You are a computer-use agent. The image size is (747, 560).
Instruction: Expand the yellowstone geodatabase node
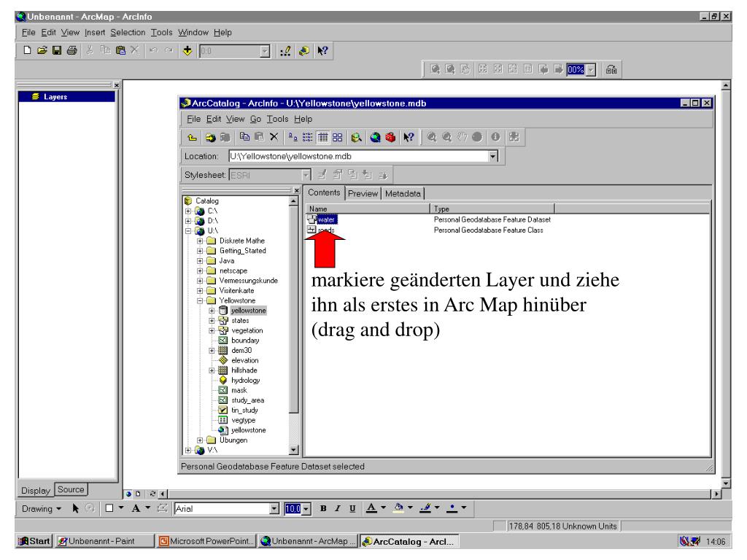coord(212,311)
